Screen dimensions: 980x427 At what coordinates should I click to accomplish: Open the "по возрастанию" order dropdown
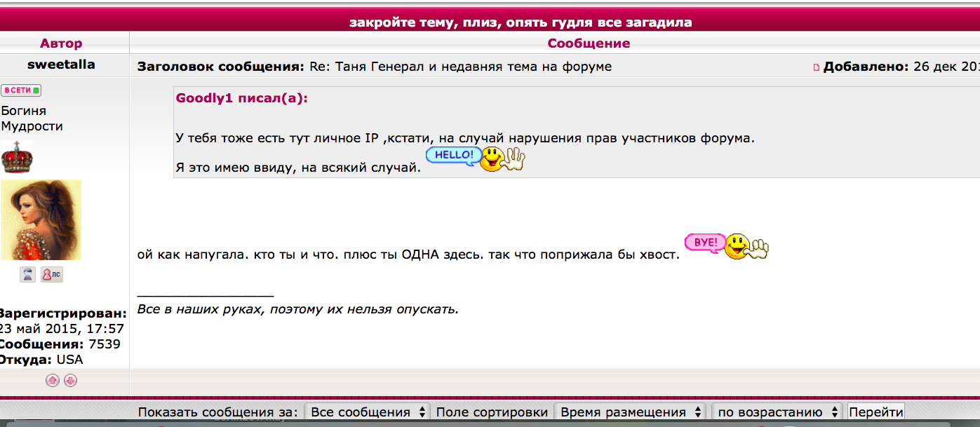[777, 412]
